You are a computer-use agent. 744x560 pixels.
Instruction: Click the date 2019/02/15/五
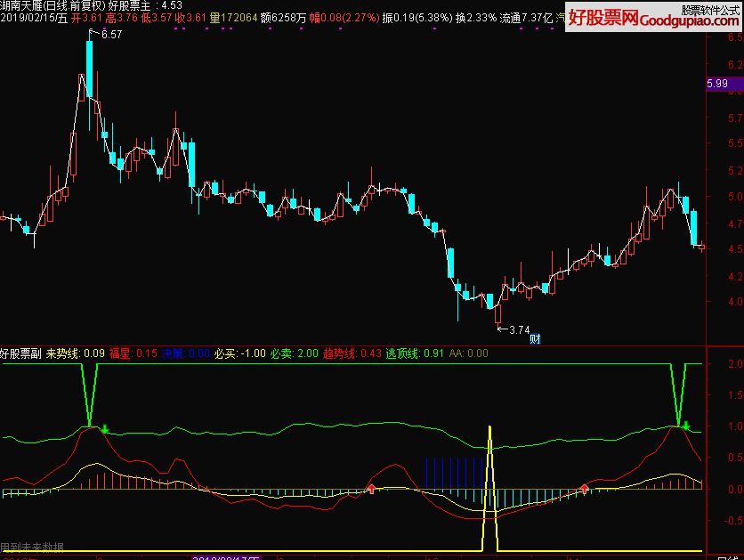click(x=34, y=19)
